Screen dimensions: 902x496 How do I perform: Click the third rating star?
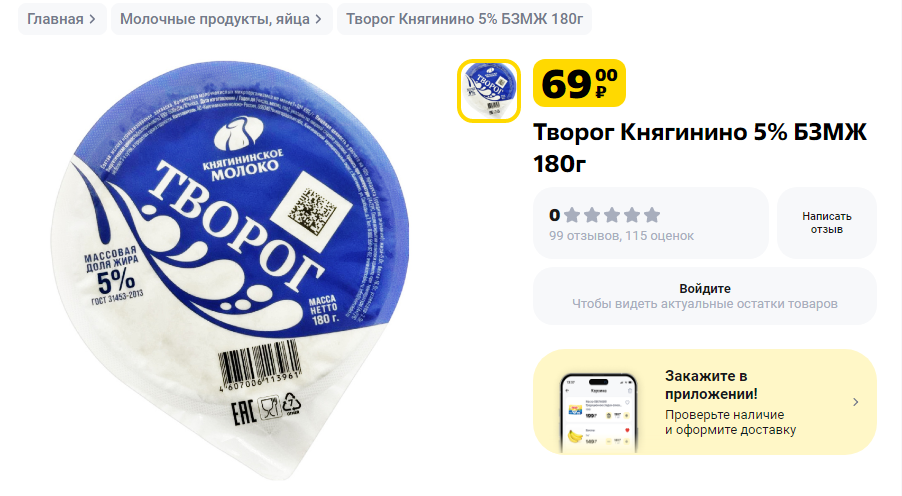click(x=612, y=215)
